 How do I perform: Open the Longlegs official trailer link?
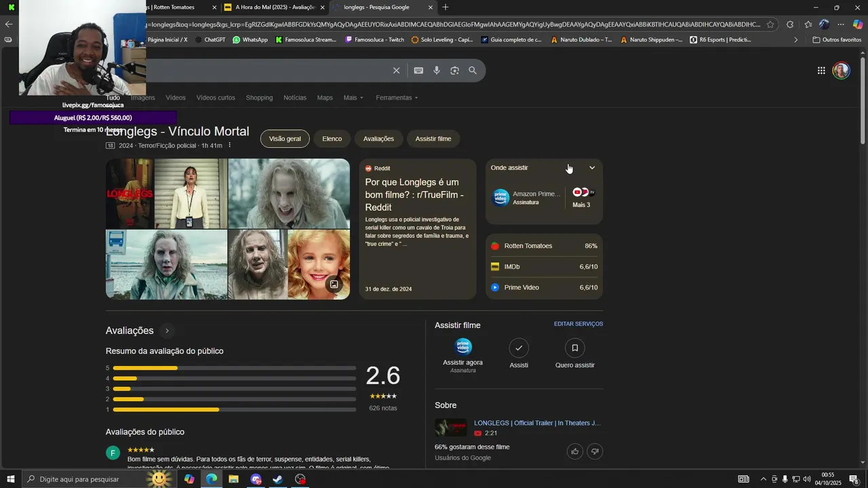click(x=537, y=423)
